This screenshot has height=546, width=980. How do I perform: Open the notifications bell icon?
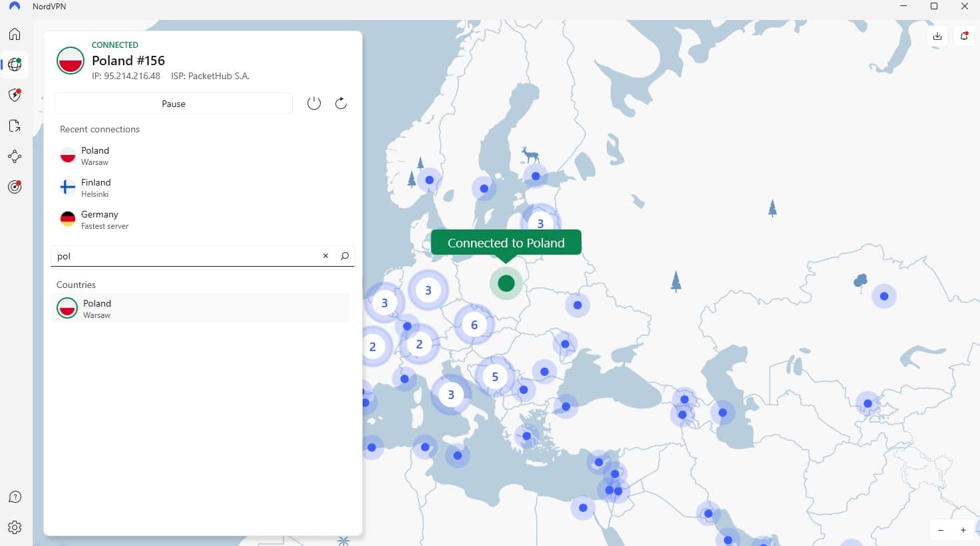[964, 36]
